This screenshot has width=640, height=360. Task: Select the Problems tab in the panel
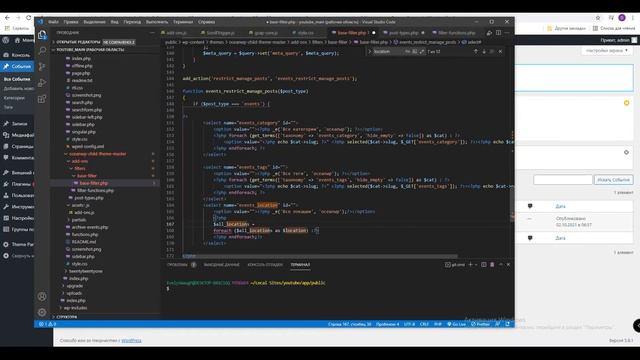click(x=177, y=264)
